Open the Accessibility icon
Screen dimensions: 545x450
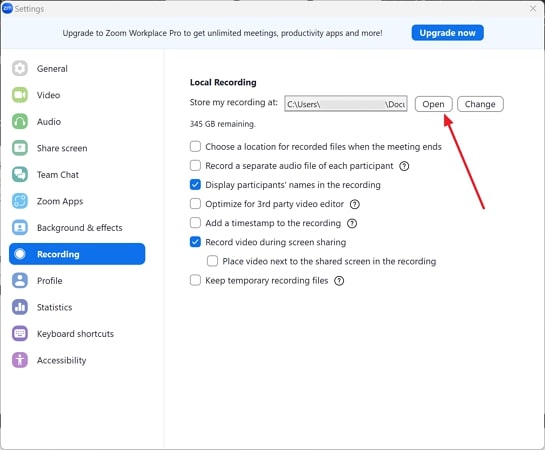coord(20,360)
